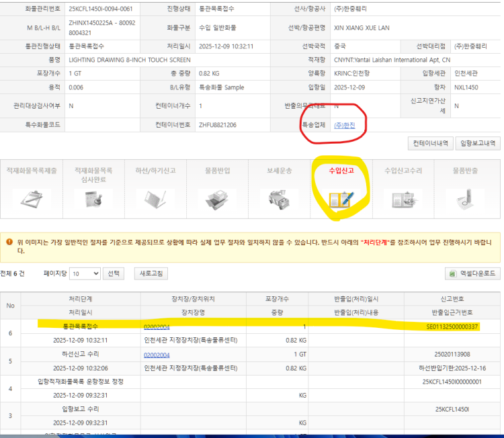Open 컨테이너내역 details
Image resolution: width=504 pixels, height=438 pixels.
[x=429, y=143]
